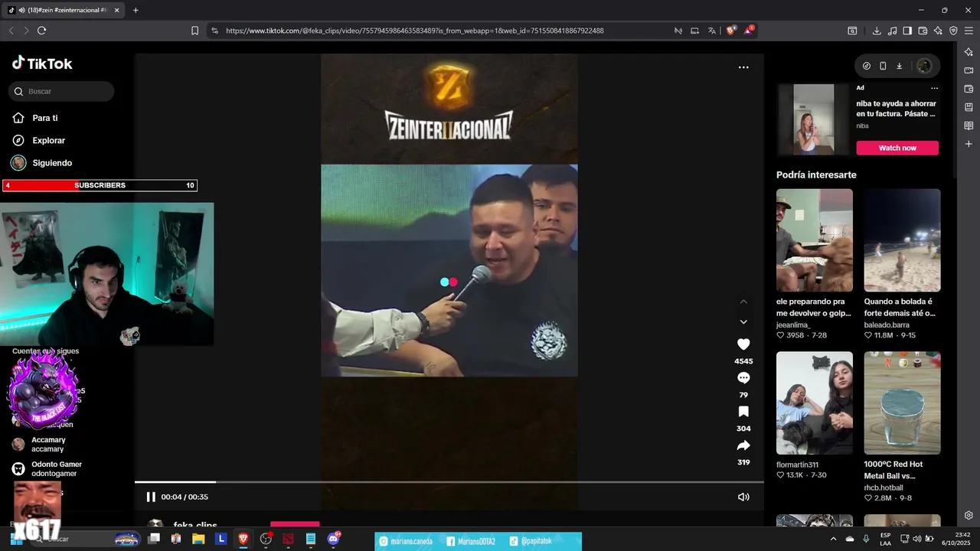Toggle the microphone icon in system tray
The width and height of the screenshot is (980, 551).
pos(866,539)
